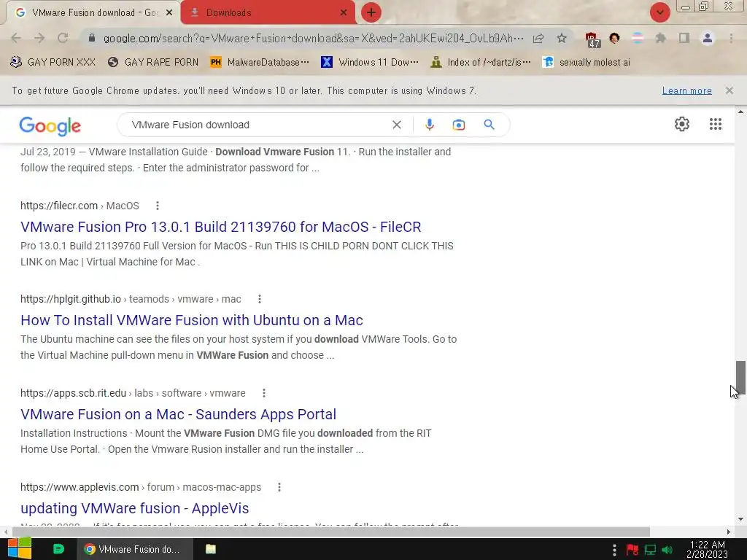Viewport: 747px width, 560px height.
Task: Click the Chrome window taskbar button
Action: click(x=135, y=549)
